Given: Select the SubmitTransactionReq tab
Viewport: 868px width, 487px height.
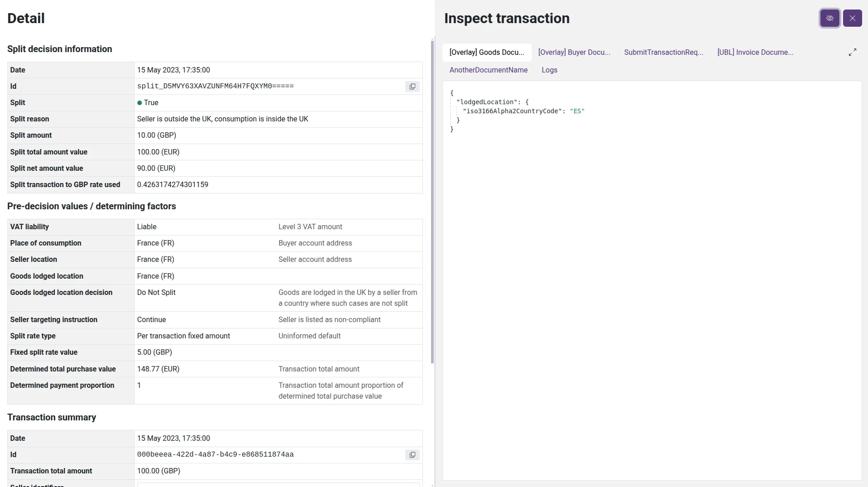Looking at the screenshot, I should click(663, 52).
